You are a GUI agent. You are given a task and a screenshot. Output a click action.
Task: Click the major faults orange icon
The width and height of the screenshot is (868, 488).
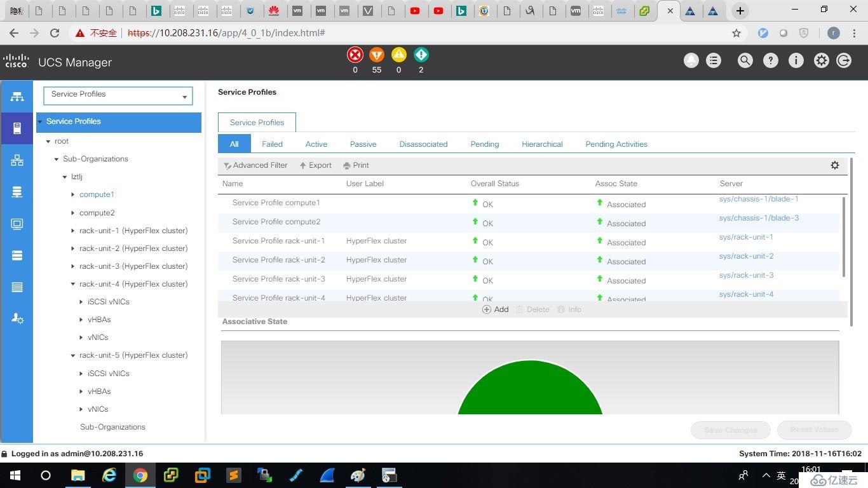377,55
